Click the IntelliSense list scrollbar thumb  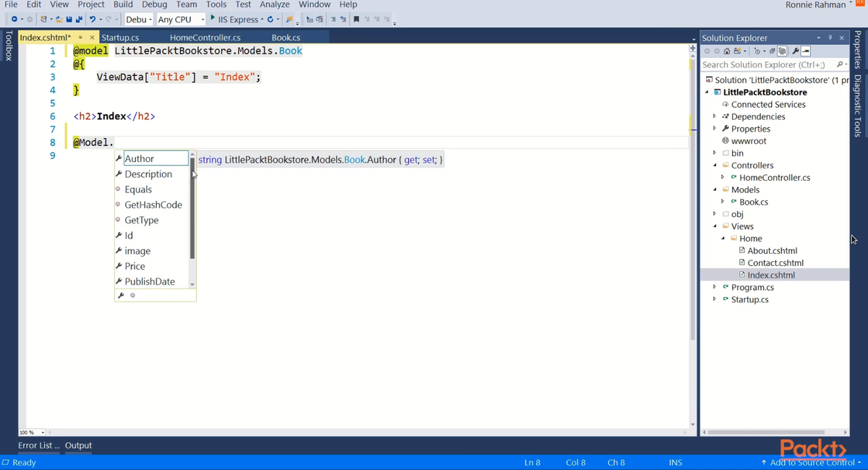point(192,209)
